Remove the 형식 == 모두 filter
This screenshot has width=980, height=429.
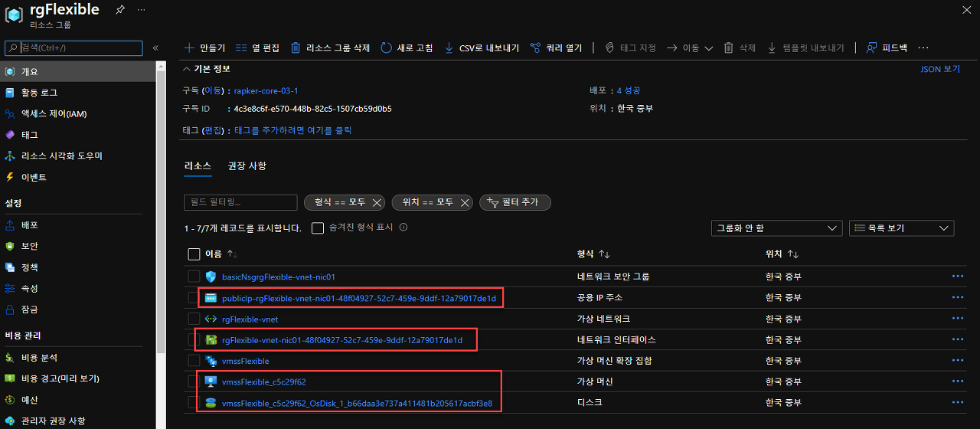[377, 203]
